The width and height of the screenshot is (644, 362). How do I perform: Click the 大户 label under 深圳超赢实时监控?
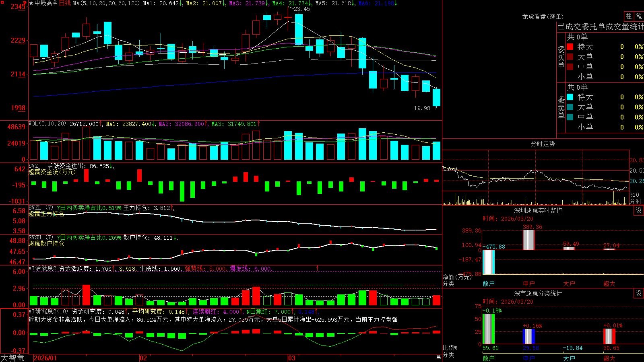tap(569, 284)
